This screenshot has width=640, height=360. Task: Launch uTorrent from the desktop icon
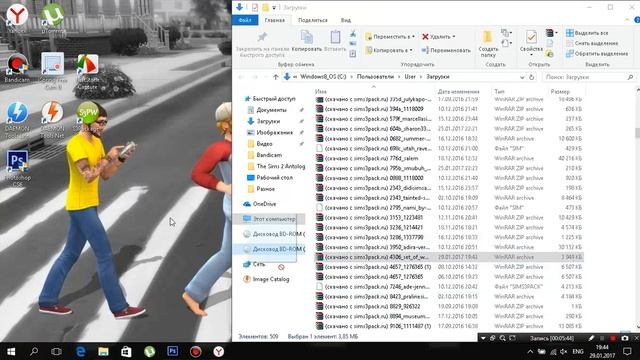53,16
